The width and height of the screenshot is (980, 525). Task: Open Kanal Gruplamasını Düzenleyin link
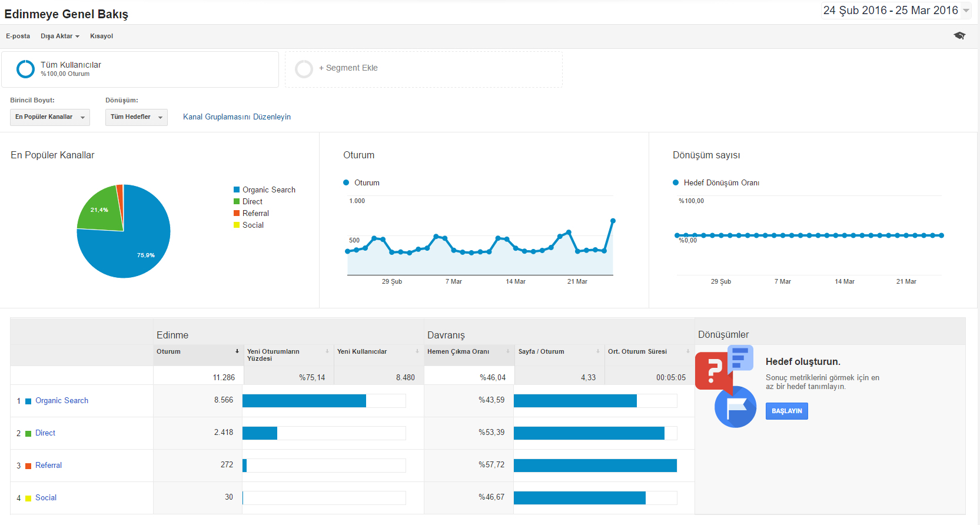pos(237,117)
